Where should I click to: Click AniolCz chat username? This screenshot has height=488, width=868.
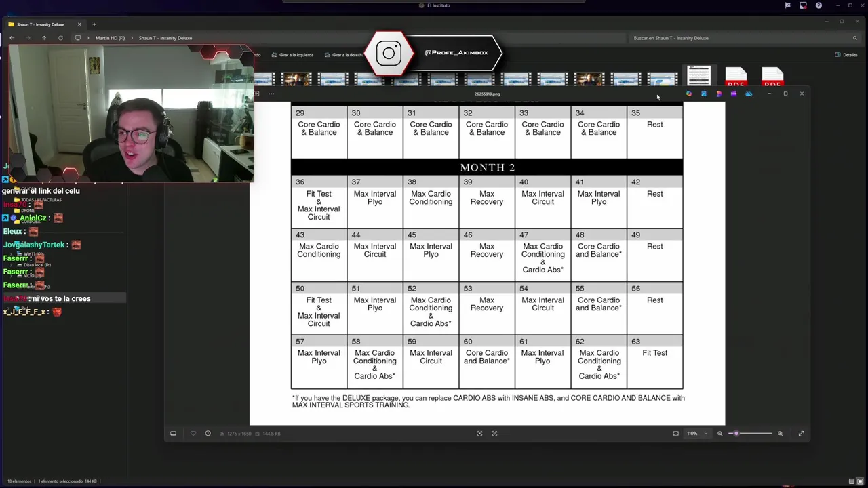33,218
